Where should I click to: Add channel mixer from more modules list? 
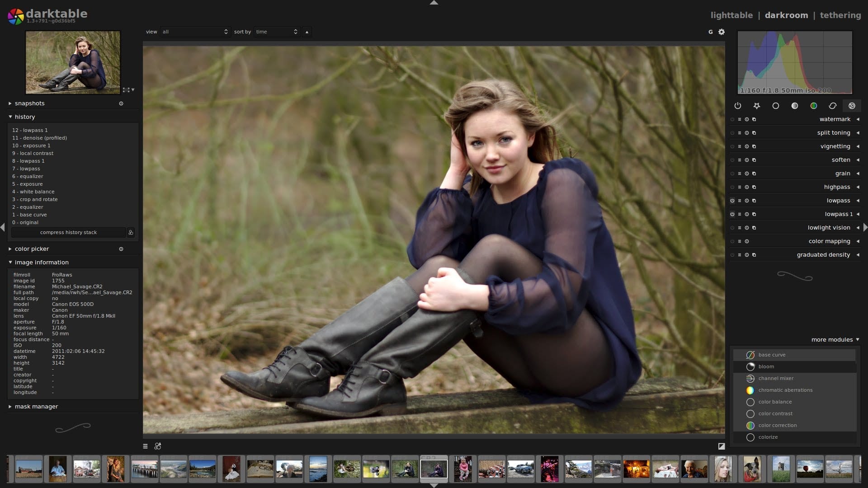click(794, 378)
